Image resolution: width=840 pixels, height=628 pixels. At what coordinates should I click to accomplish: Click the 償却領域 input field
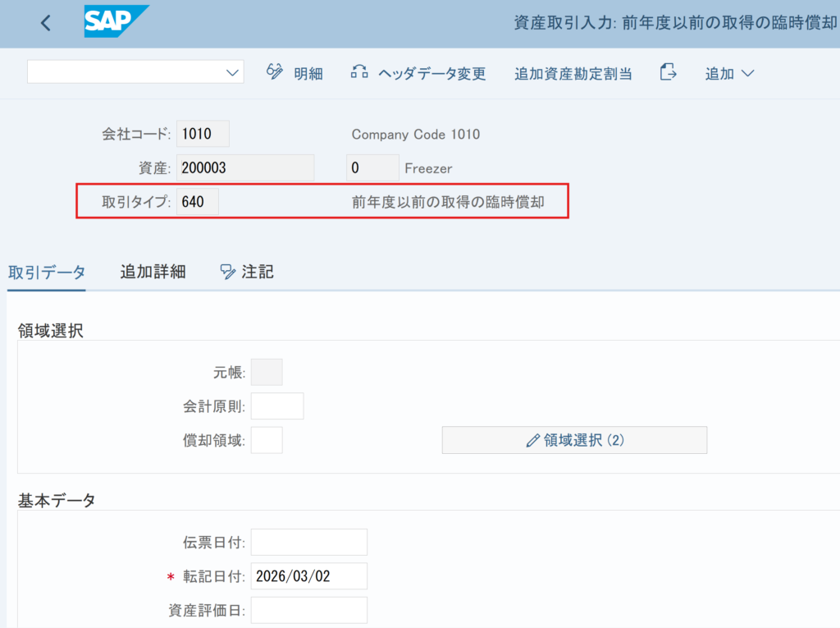[267, 440]
